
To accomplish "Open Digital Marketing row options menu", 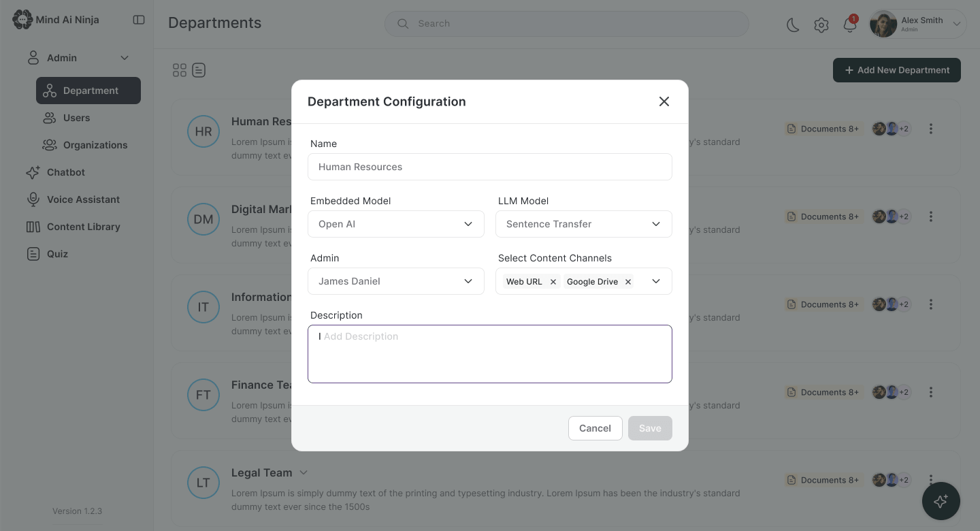I will click(x=931, y=216).
